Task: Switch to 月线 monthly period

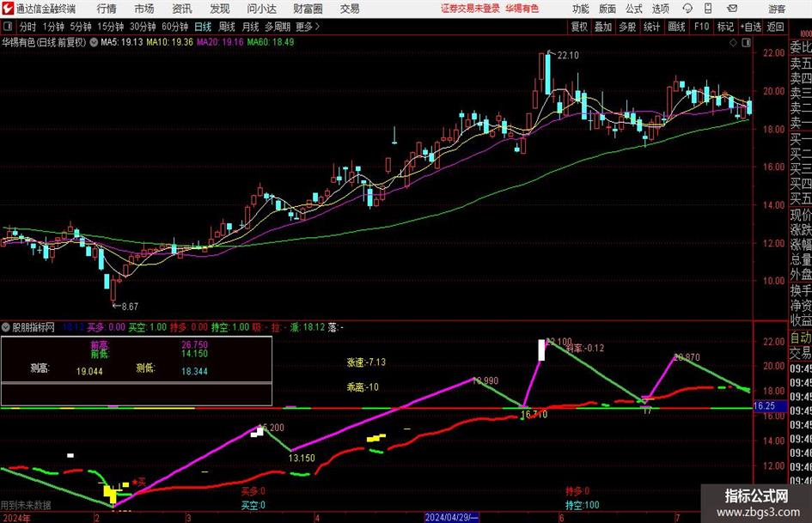Action: (x=250, y=27)
